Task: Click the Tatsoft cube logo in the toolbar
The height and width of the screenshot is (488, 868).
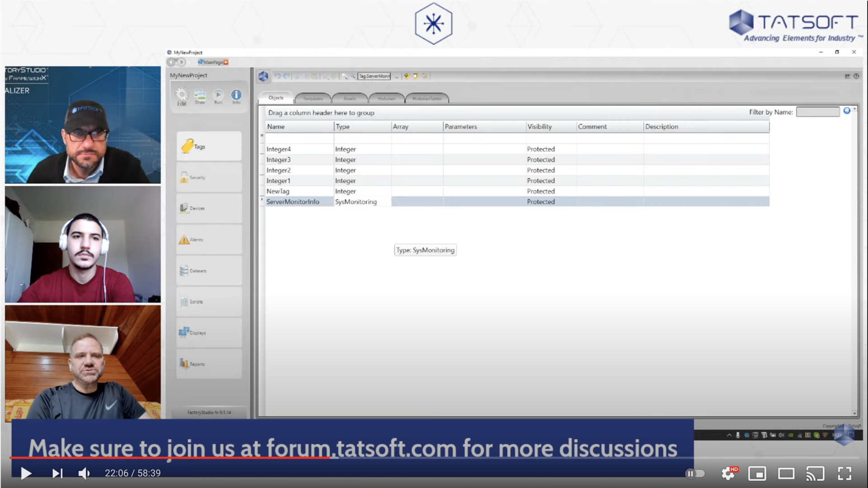Action: (264, 76)
